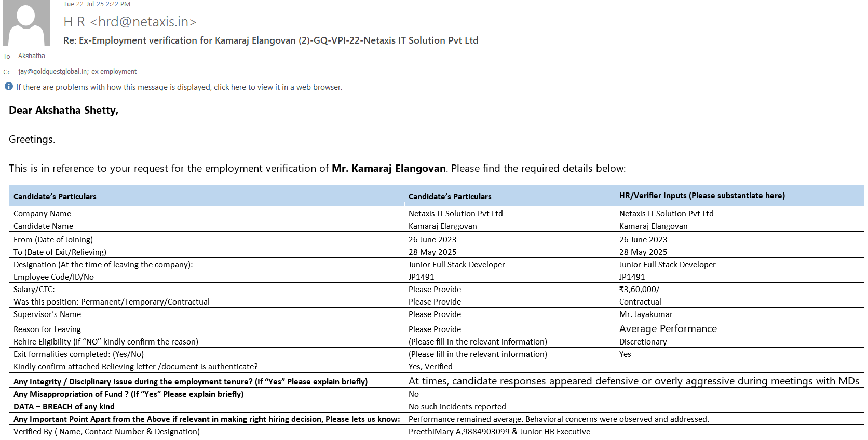Click the supervisor name 'Mr. Jayakumar' cell

646,314
